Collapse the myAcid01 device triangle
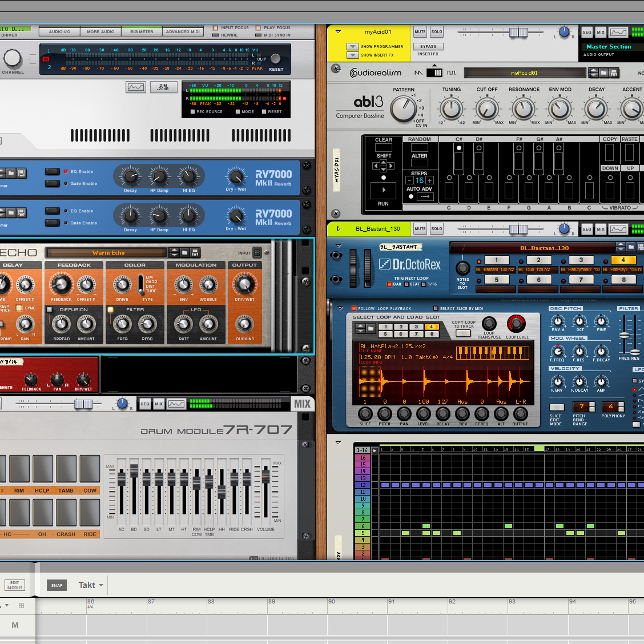 tap(338, 32)
